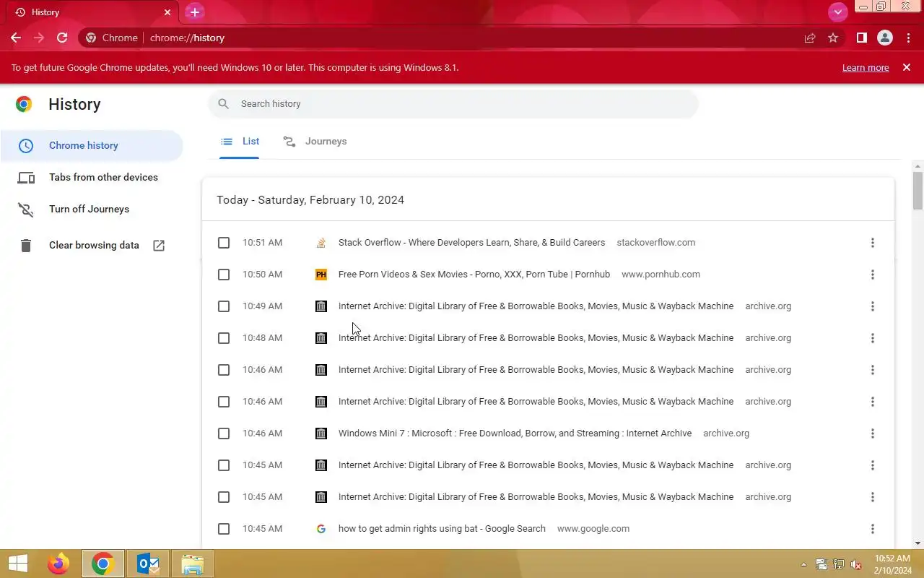Open Chrome's three-dot main menu

(908, 38)
